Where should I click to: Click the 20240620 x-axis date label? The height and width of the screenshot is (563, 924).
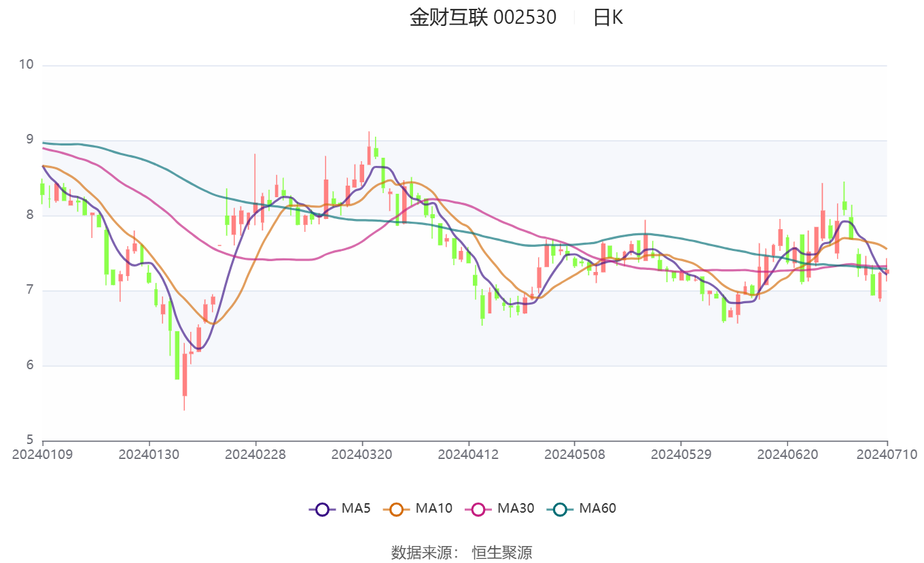click(x=787, y=454)
